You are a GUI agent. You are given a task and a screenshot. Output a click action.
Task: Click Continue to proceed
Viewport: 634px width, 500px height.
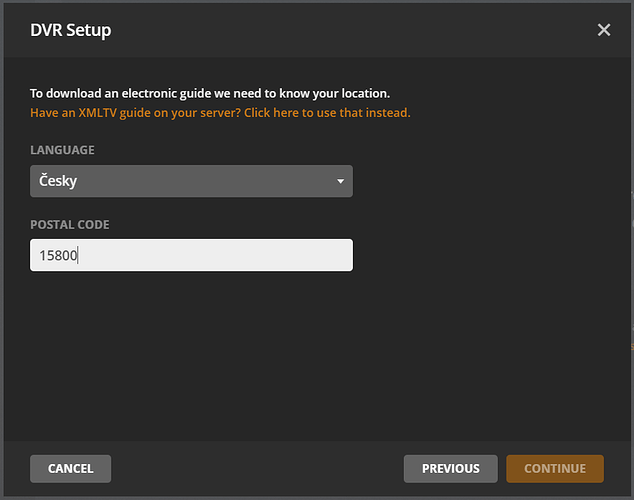point(554,468)
